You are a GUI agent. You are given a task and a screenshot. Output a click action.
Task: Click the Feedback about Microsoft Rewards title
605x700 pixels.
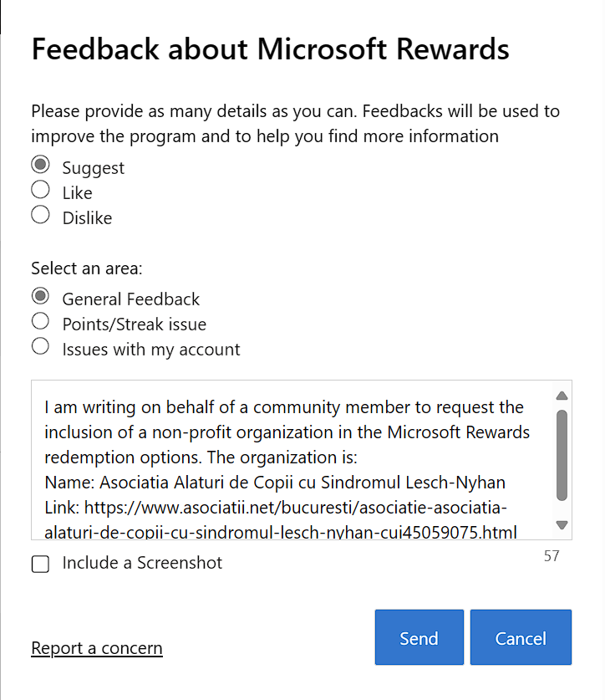click(x=269, y=49)
